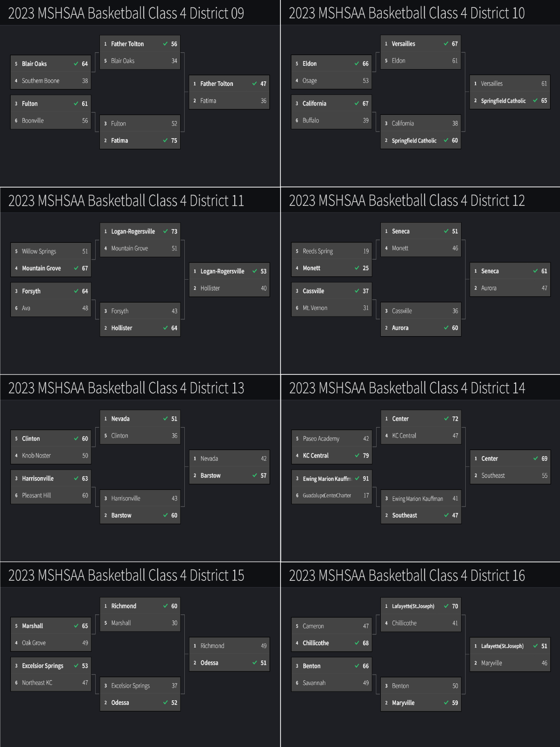The height and width of the screenshot is (747, 560).
Task: Click the green checkmark by Barstow's 57 score
Action: (255, 476)
